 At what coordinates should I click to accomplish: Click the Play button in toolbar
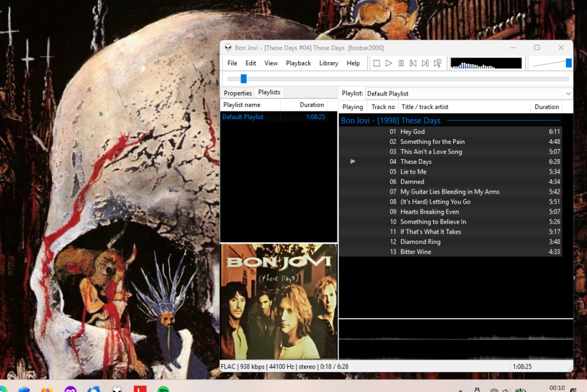(x=389, y=63)
